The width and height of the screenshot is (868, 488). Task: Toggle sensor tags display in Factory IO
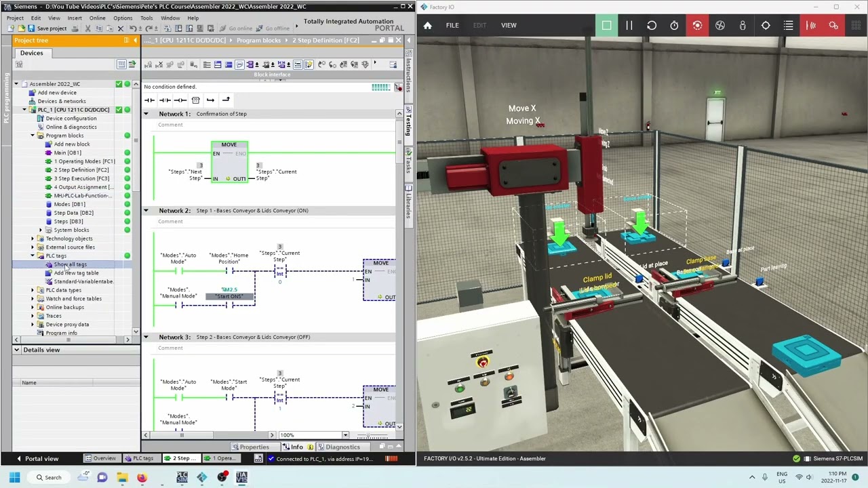tap(811, 25)
